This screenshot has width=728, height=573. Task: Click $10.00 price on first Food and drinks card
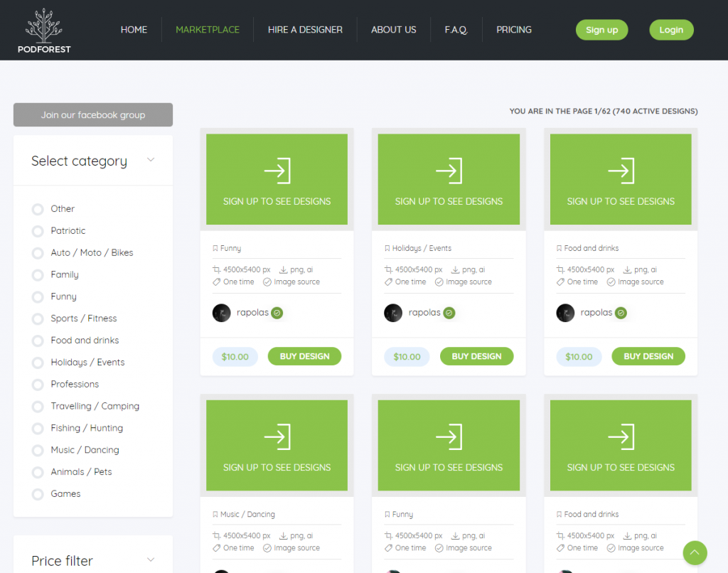coord(579,357)
